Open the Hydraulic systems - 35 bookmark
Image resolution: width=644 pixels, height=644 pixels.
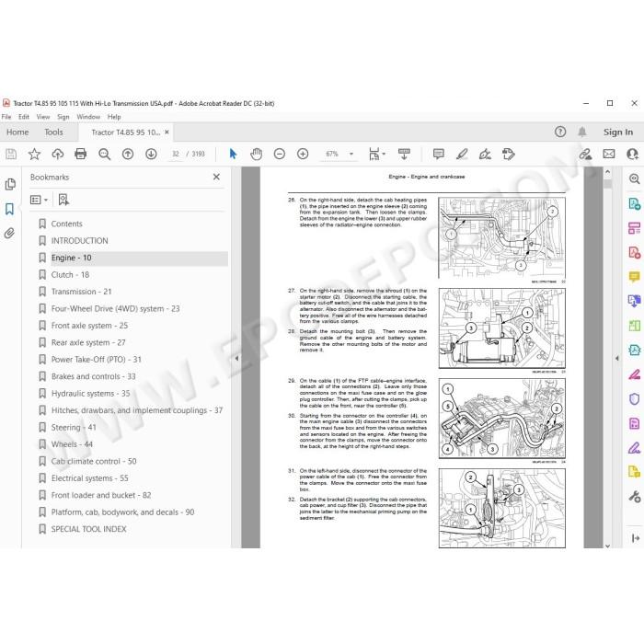click(x=90, y=394)
